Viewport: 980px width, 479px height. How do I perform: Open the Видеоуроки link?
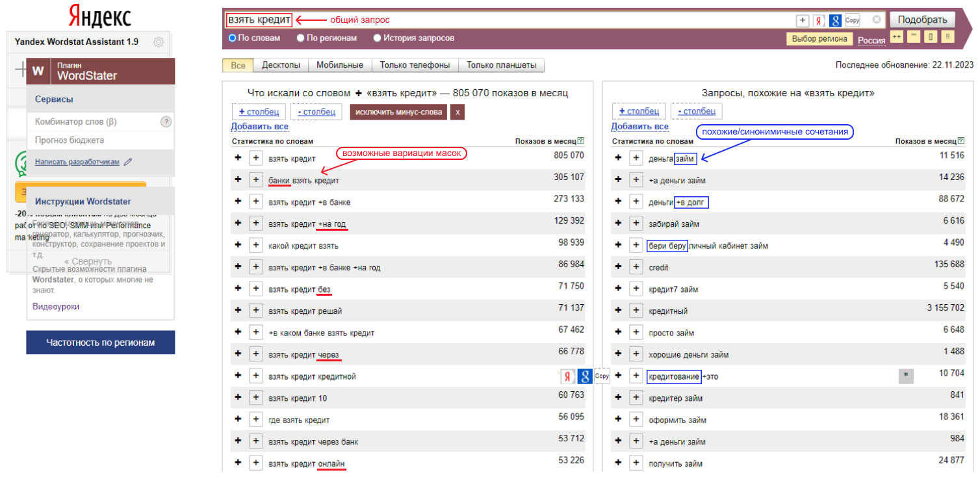56,307
